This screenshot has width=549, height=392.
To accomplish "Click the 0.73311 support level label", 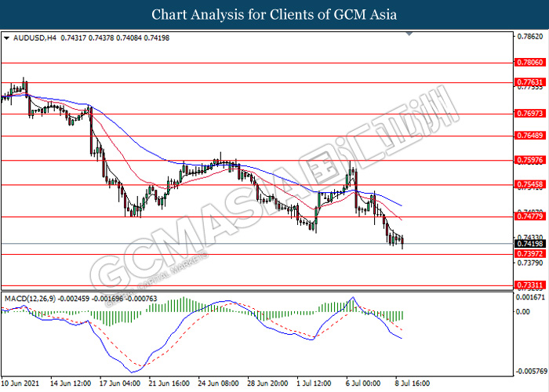I will pyautogui.click(x=530, y=285).
